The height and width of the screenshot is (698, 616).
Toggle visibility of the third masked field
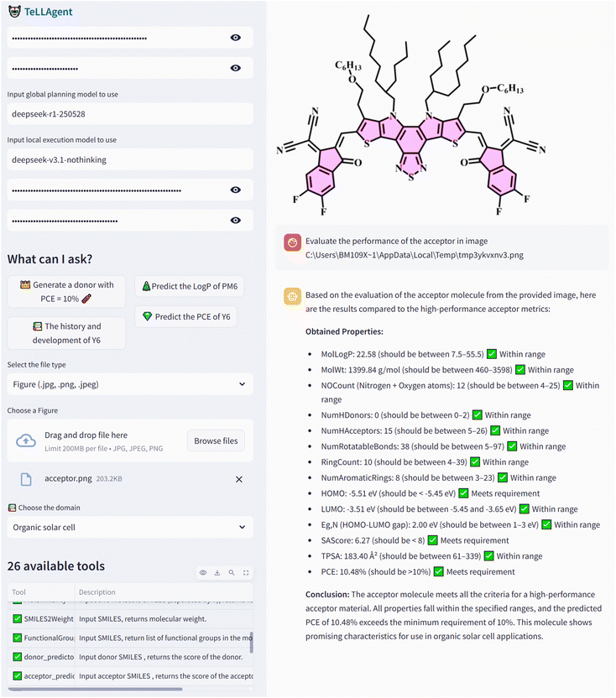[236, 190]
